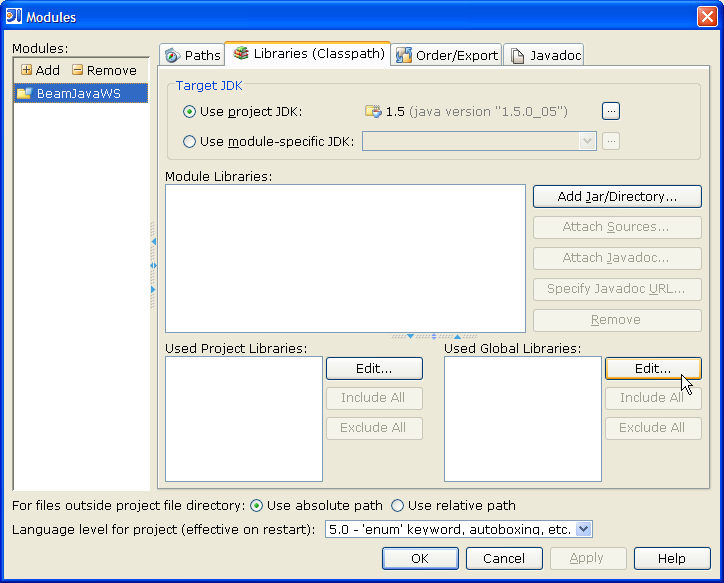
Task: Click the Add modules button
Action: tap(41, 70)
